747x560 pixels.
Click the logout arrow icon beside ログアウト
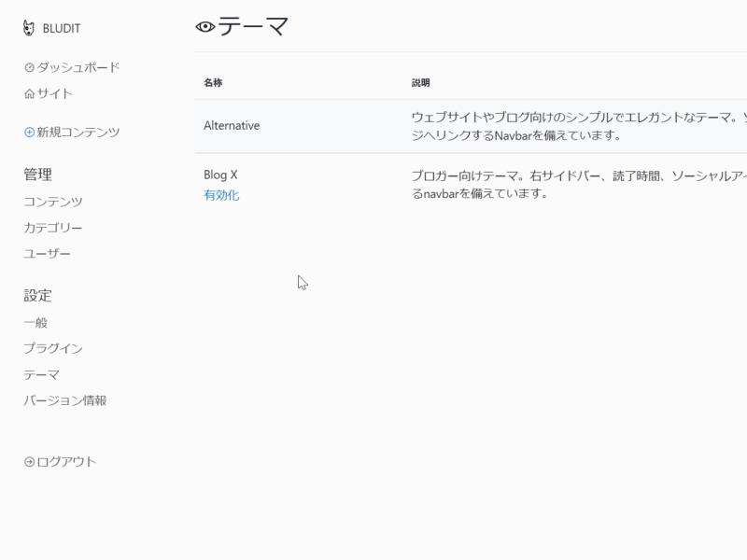(29, 461)
